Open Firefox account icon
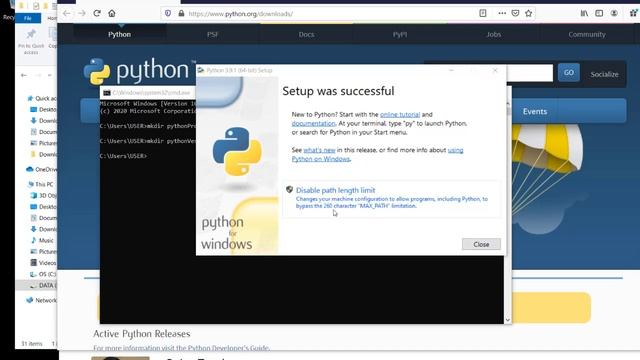Screen dimensions: 640x360 click(x=614, y=13)
